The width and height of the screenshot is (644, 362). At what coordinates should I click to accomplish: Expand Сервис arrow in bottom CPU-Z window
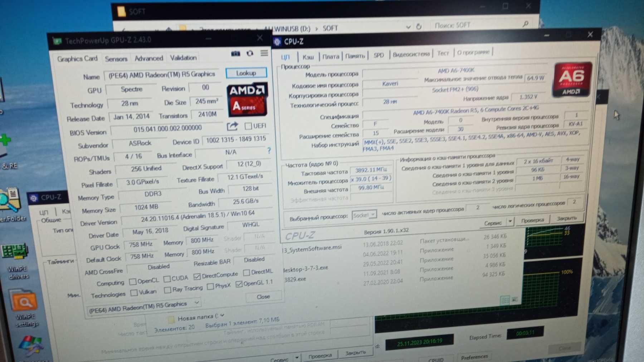click(297, 357)
